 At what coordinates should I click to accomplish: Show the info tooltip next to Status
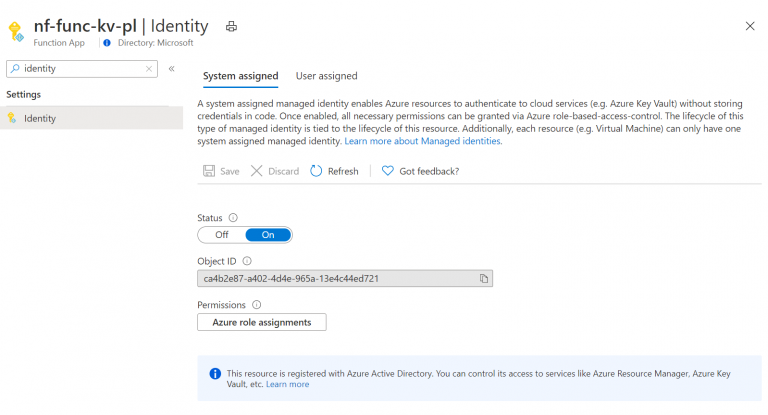pos(233,217)
